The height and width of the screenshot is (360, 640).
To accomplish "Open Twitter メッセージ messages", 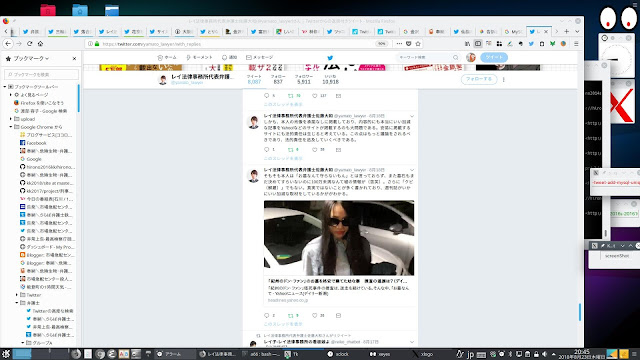I will click(x=260, y=58).
